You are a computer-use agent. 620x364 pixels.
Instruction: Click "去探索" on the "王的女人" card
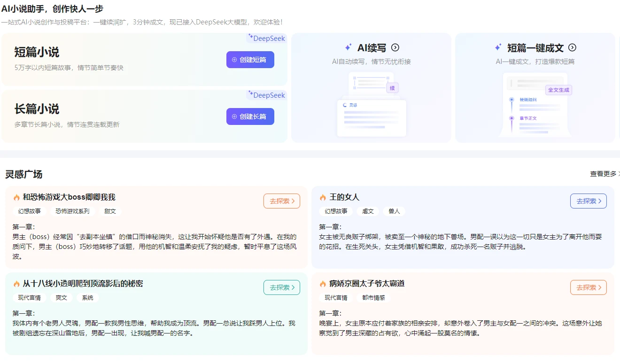click(x=588, y=201)
